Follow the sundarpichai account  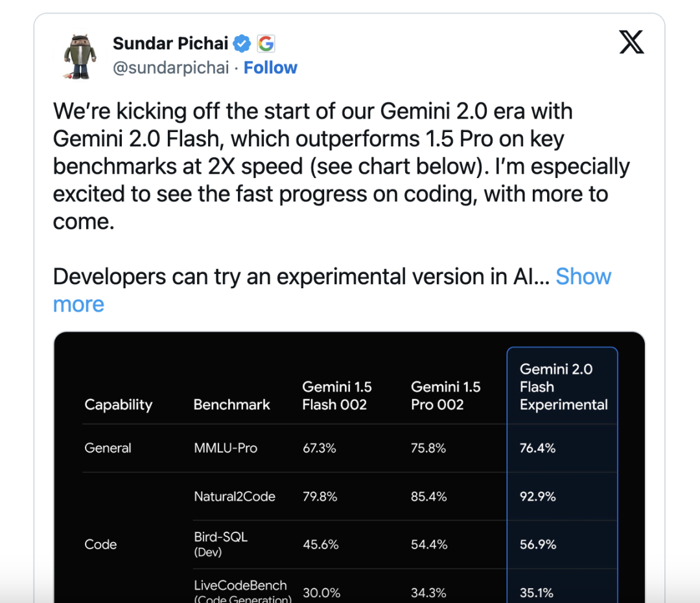click(x=270, y=67)
